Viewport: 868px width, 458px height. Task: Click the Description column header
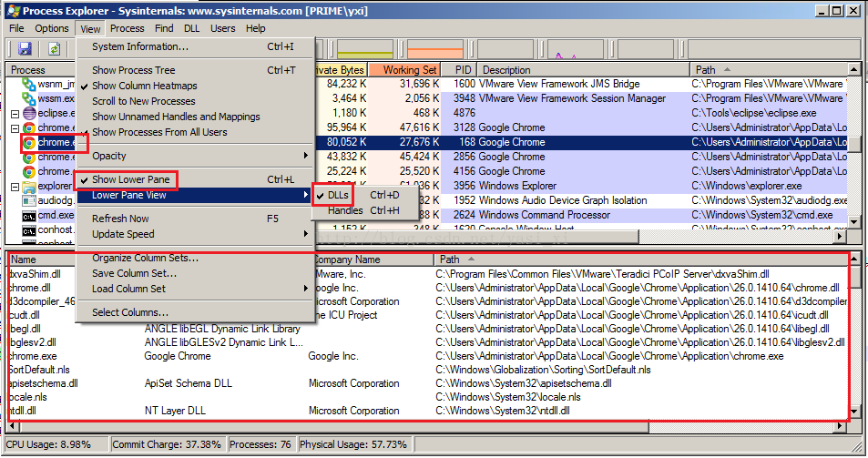583,70
